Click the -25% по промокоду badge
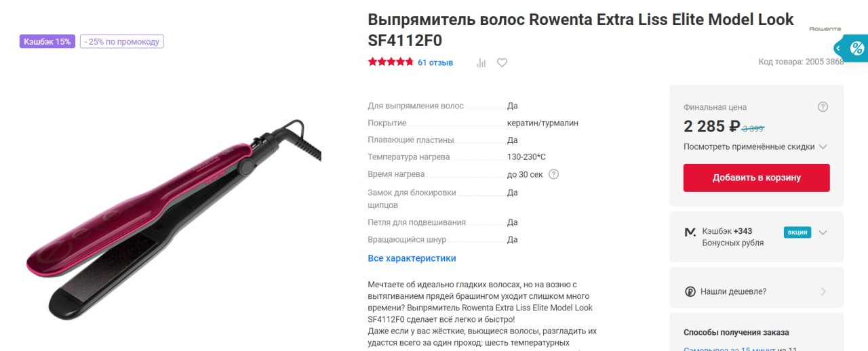Viewport: 868px width, 351px height. point(122,41)
